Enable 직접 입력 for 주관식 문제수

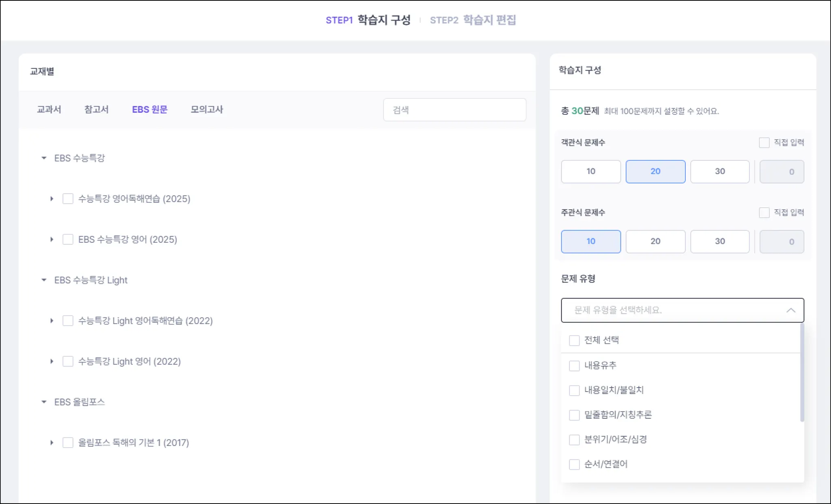(764, 213)
